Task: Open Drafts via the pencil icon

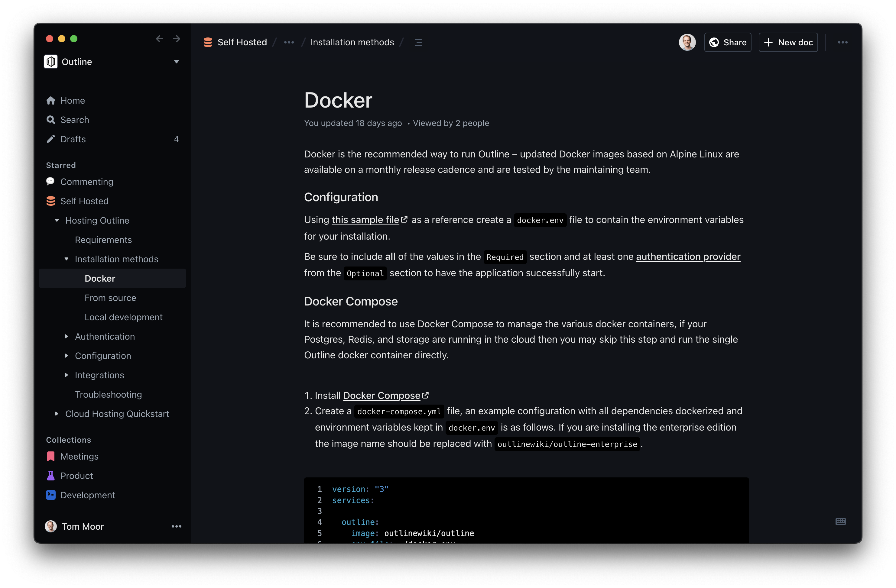Action: point(51,139)
